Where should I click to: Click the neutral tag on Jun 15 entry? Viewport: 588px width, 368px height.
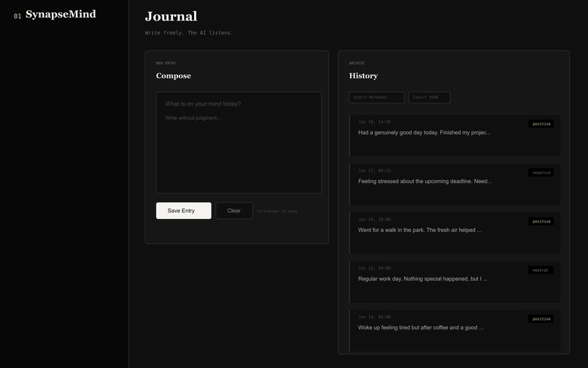tap(541, 270)
